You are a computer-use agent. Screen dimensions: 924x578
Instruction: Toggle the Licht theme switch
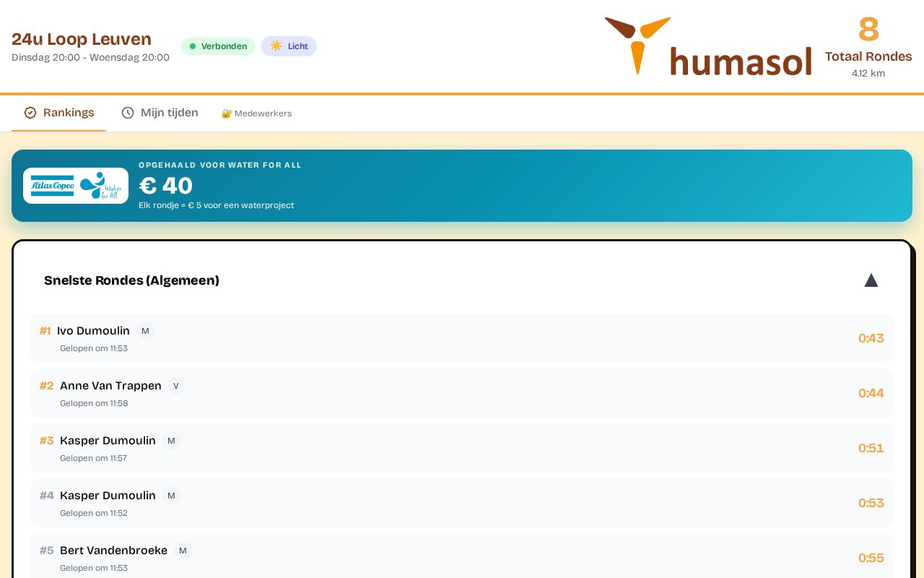point(289,46)
